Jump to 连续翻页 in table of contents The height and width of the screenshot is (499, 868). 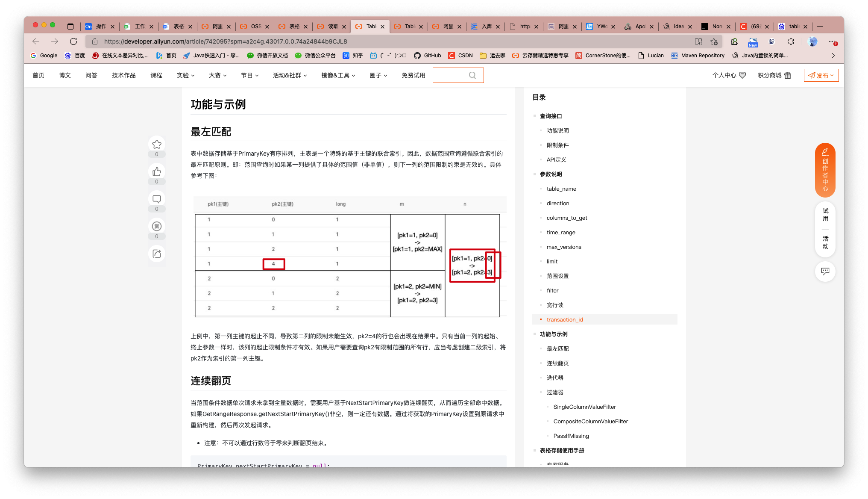(x=557, y=363)
